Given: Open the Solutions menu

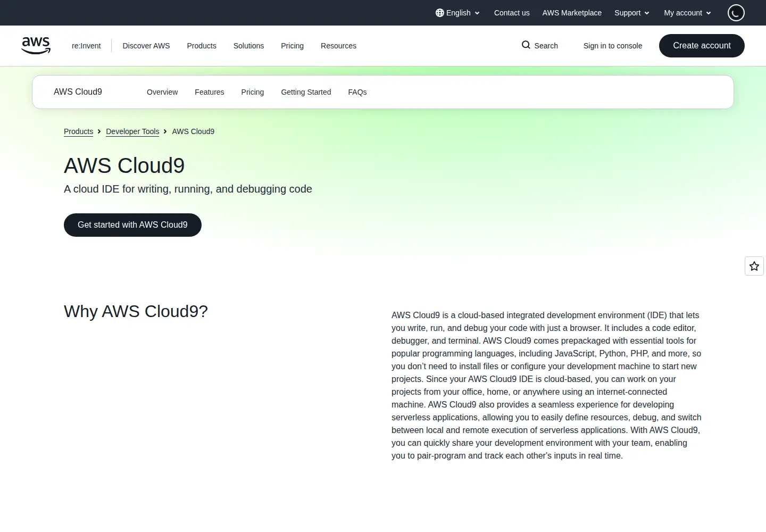Looking at the screenshot, I should click(248, 46).
